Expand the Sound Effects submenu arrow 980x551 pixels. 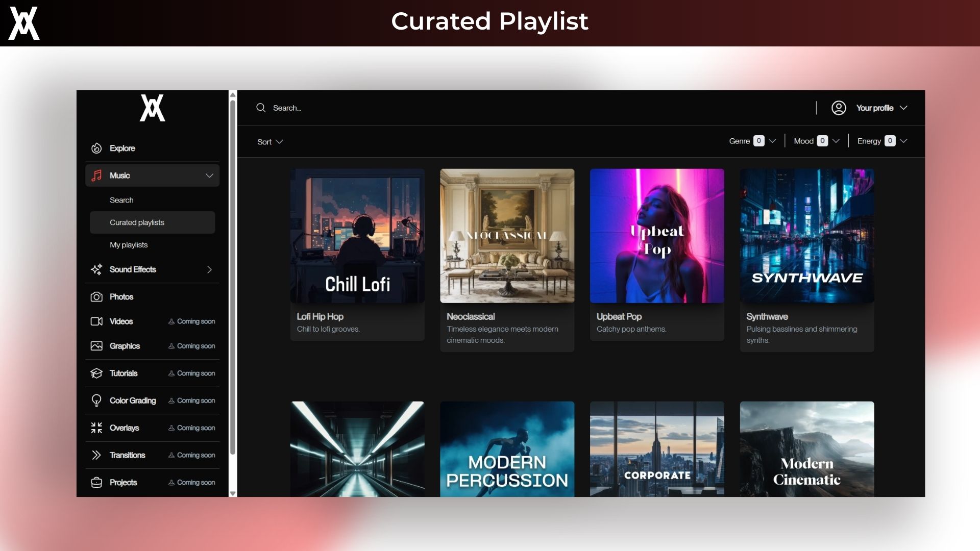click(x=209, y=269)
